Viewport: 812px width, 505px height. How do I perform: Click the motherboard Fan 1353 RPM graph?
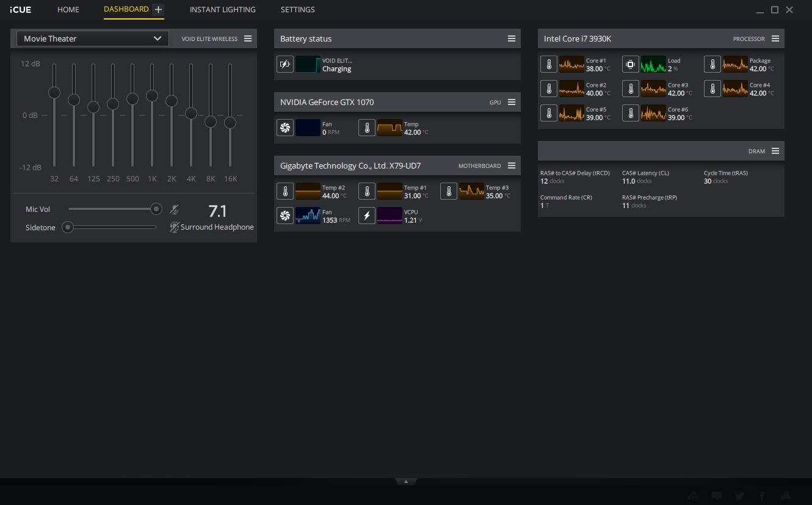pos(308,216)
